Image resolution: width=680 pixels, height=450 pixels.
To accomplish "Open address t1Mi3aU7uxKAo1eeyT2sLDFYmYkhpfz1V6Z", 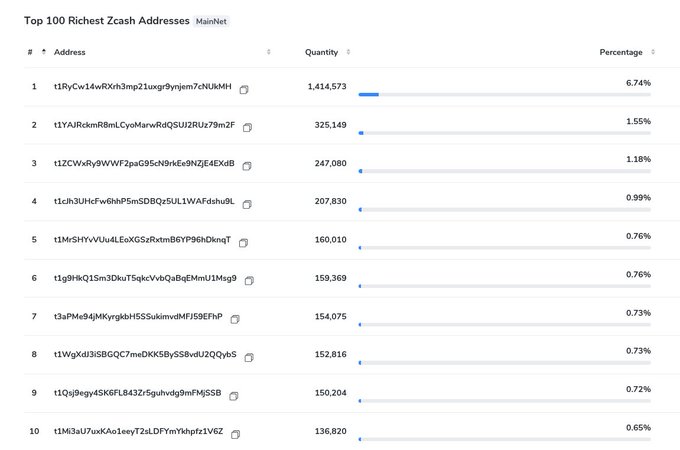I will (x=138, y=431).
